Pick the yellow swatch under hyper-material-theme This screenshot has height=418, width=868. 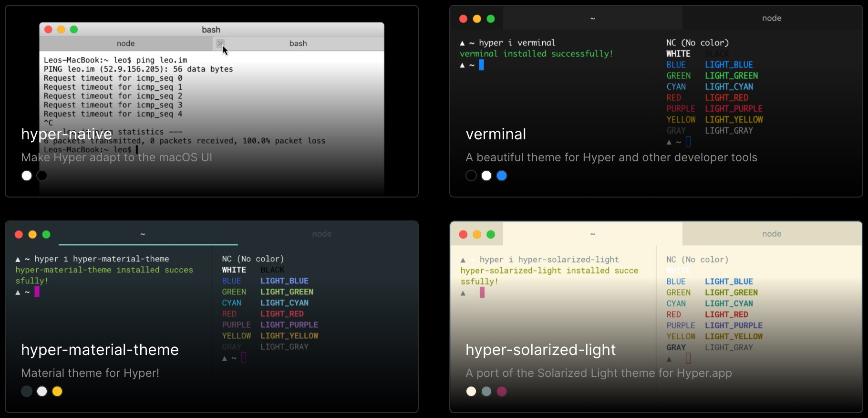pyautogui.click(x=57, y=391)
